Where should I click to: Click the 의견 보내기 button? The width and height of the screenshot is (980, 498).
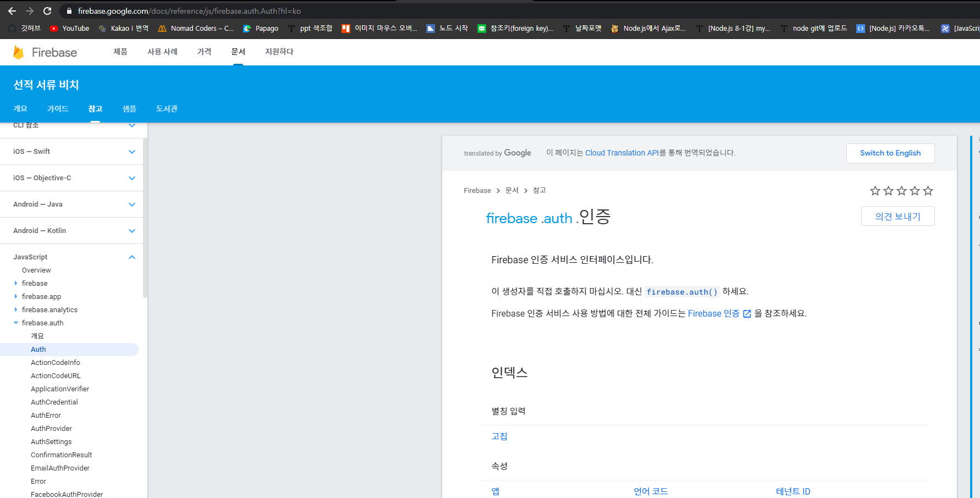[898, 216]
